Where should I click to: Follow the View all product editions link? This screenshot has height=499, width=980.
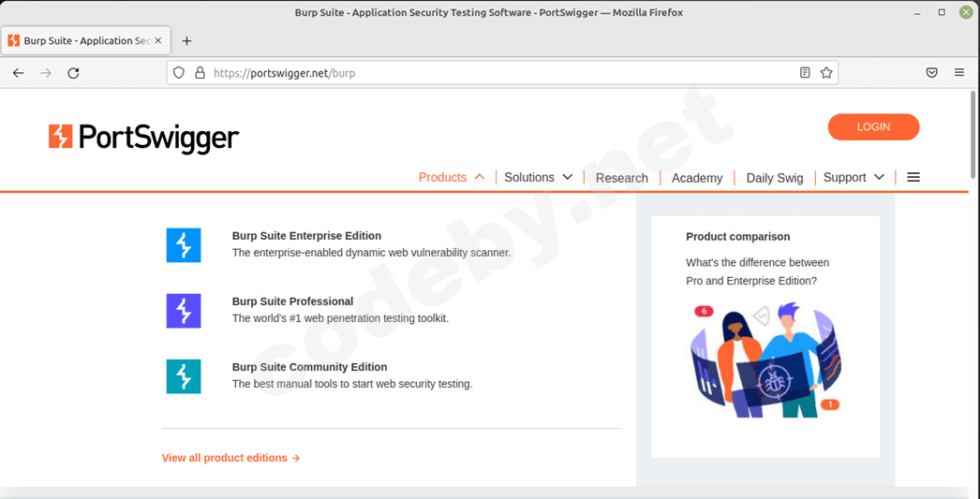coord(230,458)
